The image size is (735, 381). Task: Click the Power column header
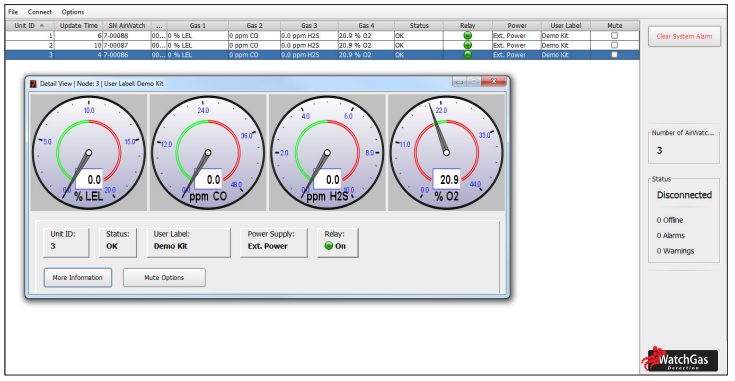click(x=517, y=26)
